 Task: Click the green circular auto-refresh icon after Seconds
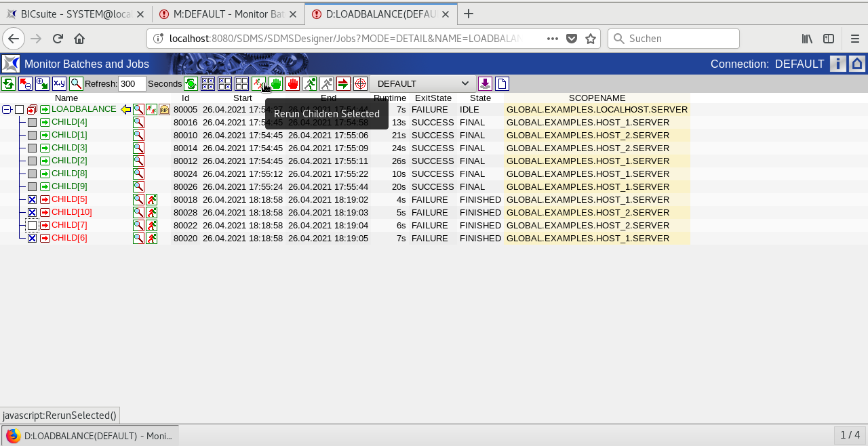point(191,83)
